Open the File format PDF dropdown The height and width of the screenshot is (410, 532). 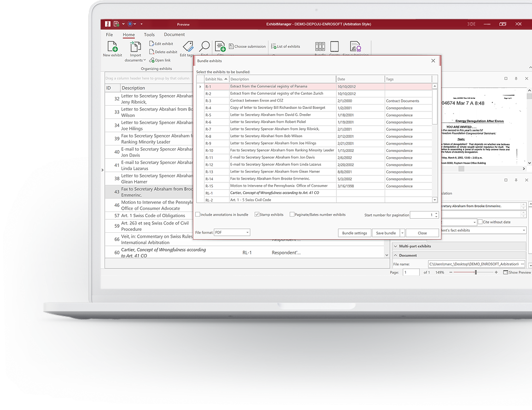point(232,232)
